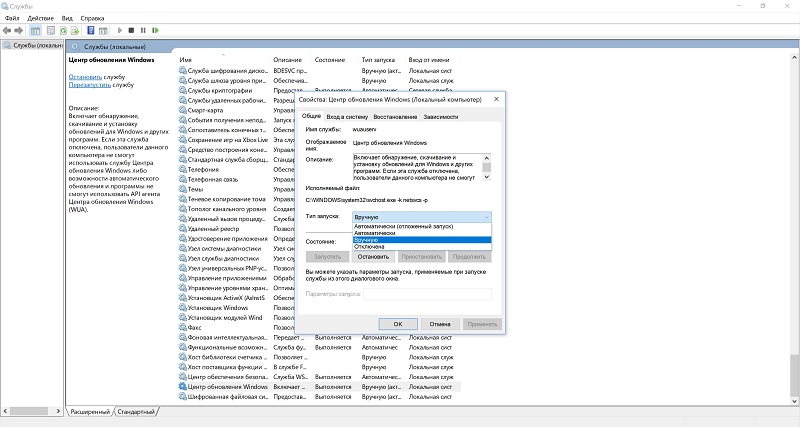This screenshot has width=800, height=427.
Task: Switch to the Стандартный bottom tab
Action: point(136,411)
